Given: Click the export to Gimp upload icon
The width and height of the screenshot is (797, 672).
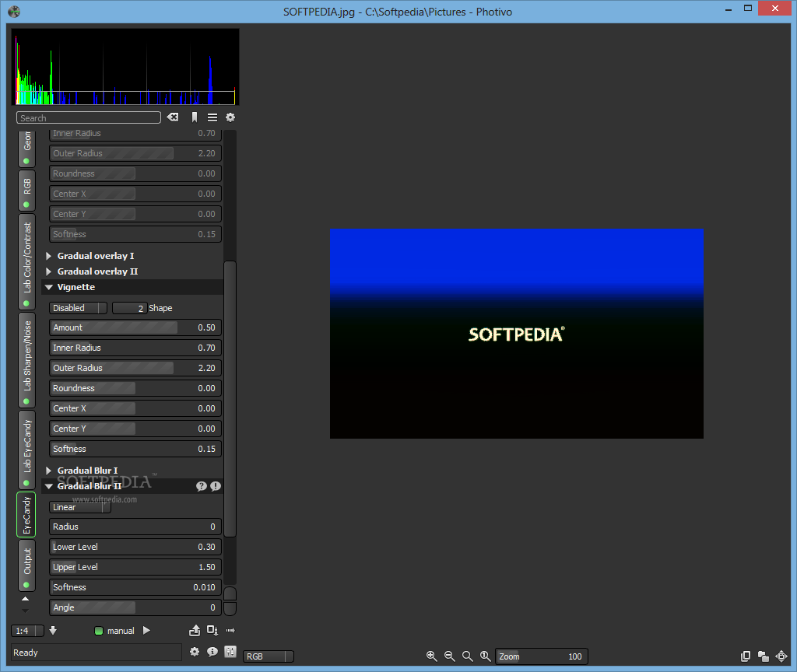Looking at the screenshot, I should (195, 630).
